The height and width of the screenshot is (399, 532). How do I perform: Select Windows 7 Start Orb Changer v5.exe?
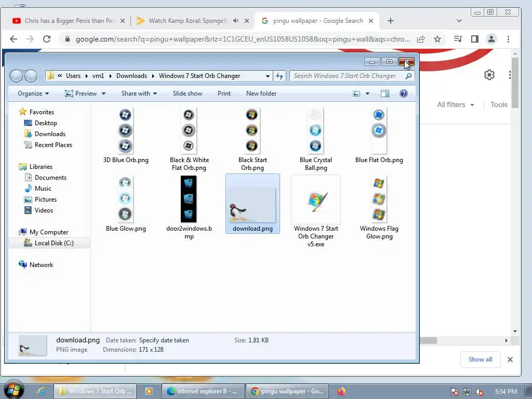[x=315, y=211]
